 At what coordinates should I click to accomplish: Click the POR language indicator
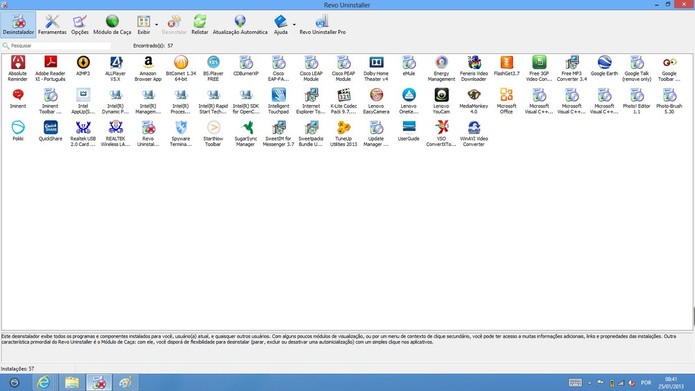(646, 383)
